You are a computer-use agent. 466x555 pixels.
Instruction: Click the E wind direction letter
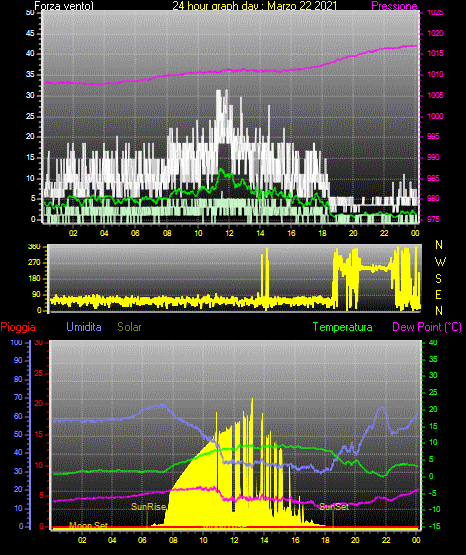(x=438, y=294)
